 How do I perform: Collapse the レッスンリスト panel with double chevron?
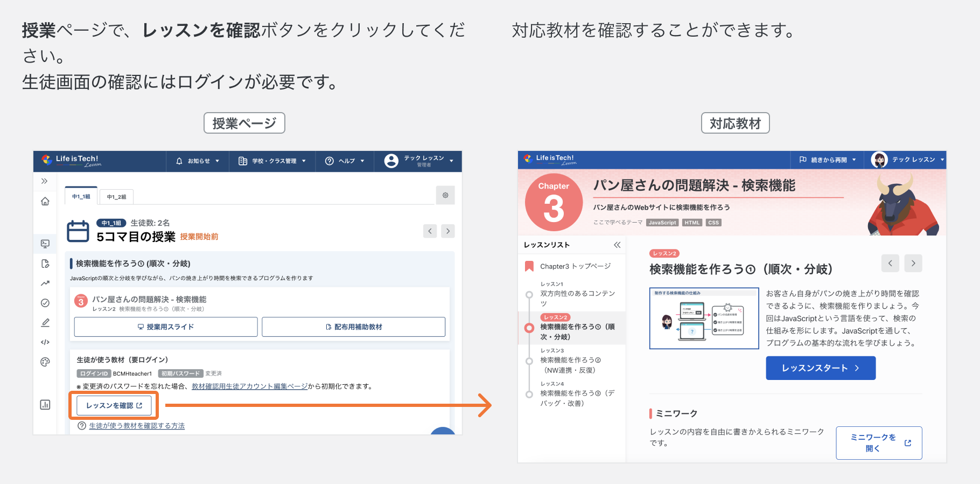point(617,245)
